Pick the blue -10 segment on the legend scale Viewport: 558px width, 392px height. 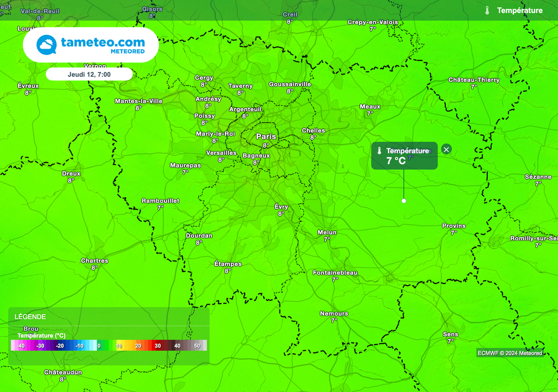[x=80, y=346]
